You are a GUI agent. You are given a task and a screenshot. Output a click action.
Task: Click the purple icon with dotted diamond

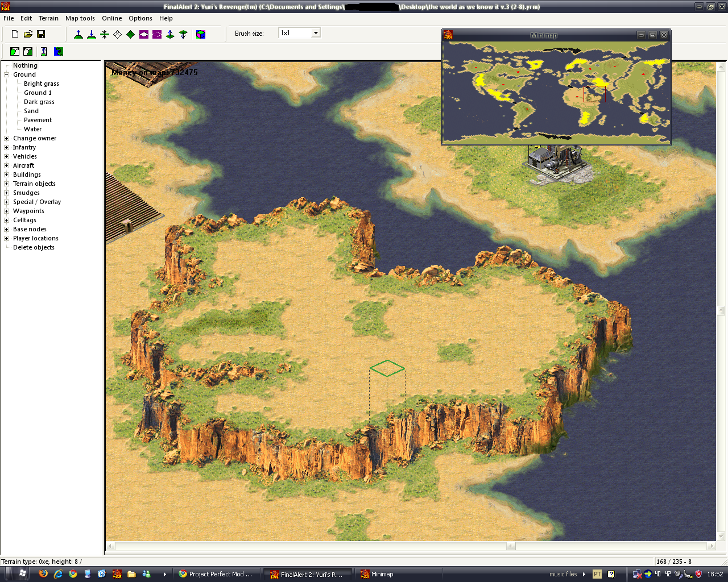pyautogui.click(x=157, y=34)
